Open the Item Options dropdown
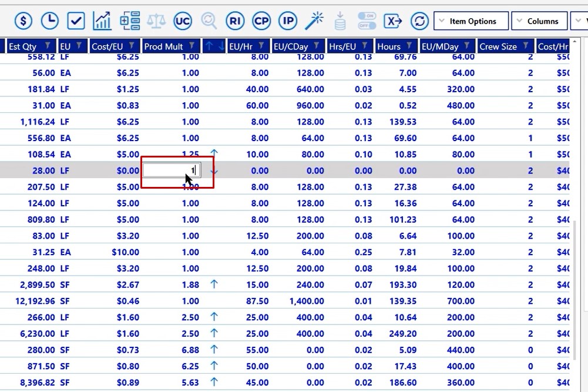This screenshot has height=392, width=588. coord(471,21)
